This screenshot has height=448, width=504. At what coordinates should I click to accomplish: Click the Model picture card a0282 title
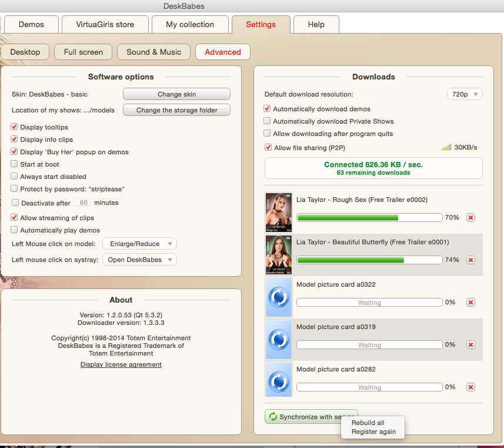[336, 369]
